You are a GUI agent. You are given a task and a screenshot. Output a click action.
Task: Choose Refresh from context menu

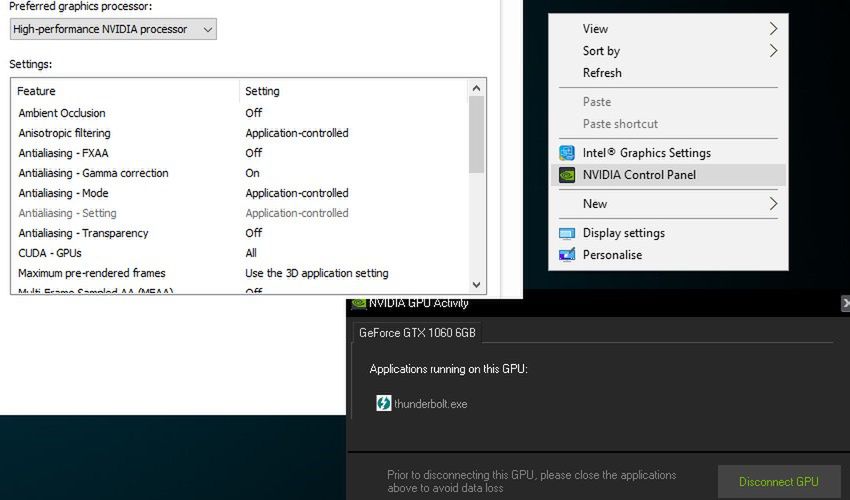tap(668, 73)
